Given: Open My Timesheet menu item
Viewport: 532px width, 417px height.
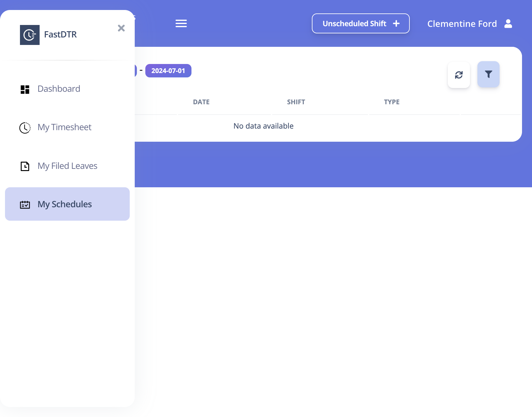Looking at the screenshot, I should click(67, 127).
